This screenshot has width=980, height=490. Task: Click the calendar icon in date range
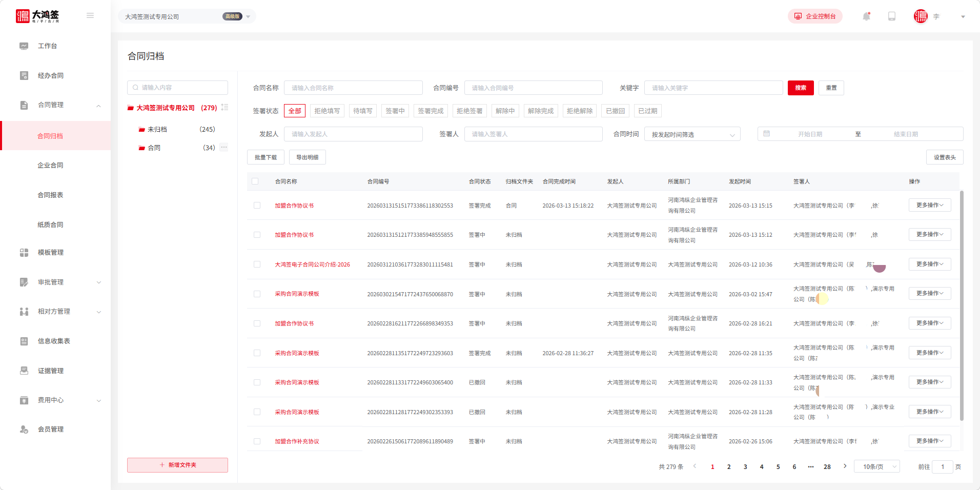pos(767,134)
